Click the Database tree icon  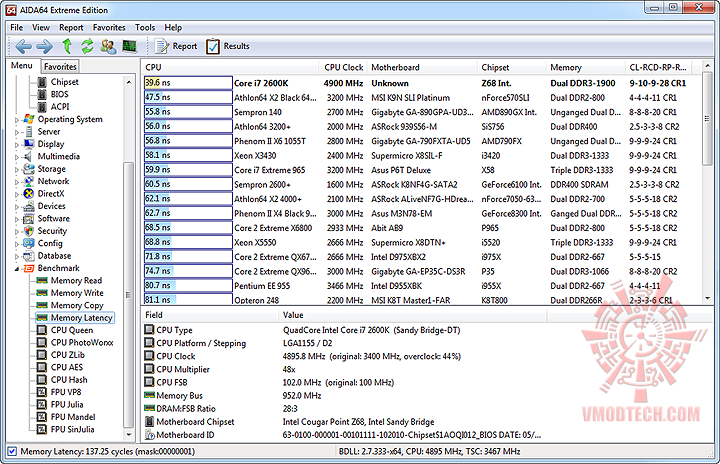[29, 255]
